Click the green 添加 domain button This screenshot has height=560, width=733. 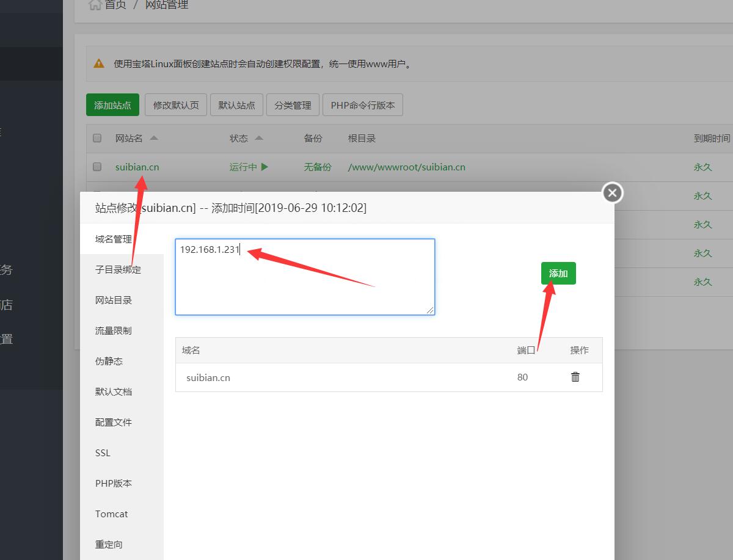tap(558, 274)
